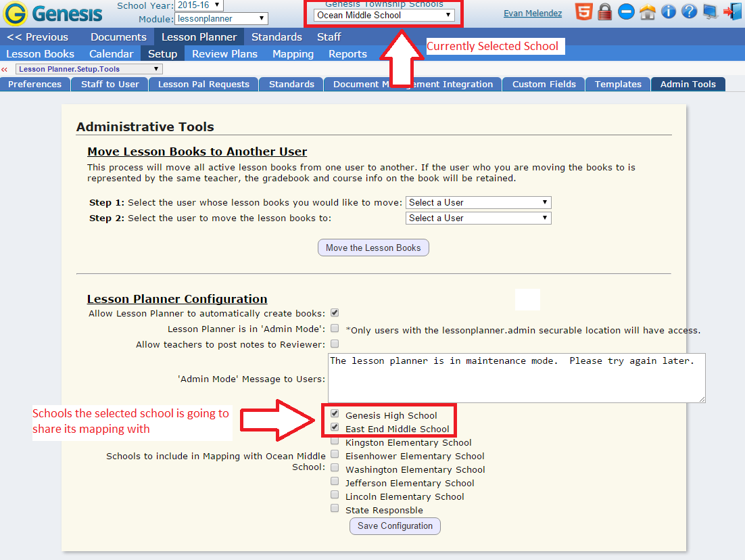Toggle automatically create books checkbox
The width and height of the screenshot is (745, 560).
[x=335, y=312]
